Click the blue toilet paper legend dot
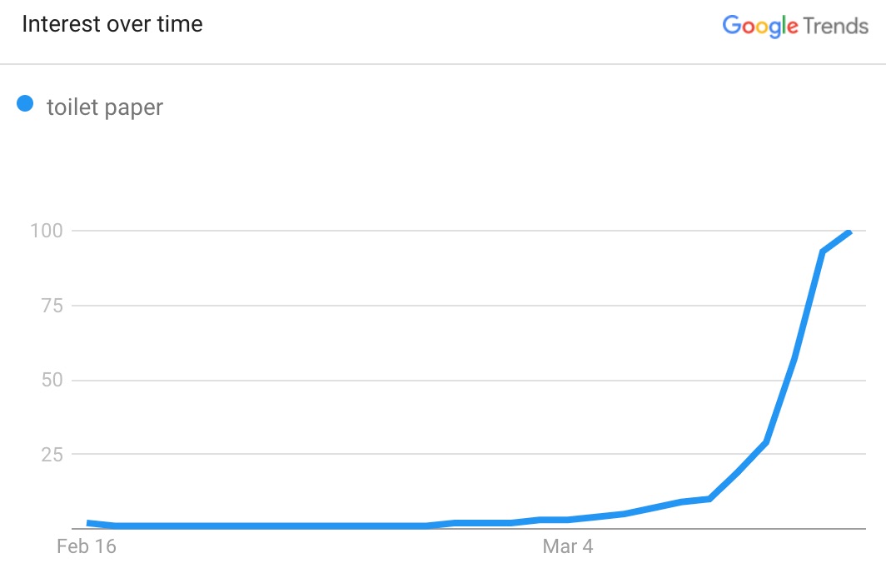The image size is (886, 588). 25,103
